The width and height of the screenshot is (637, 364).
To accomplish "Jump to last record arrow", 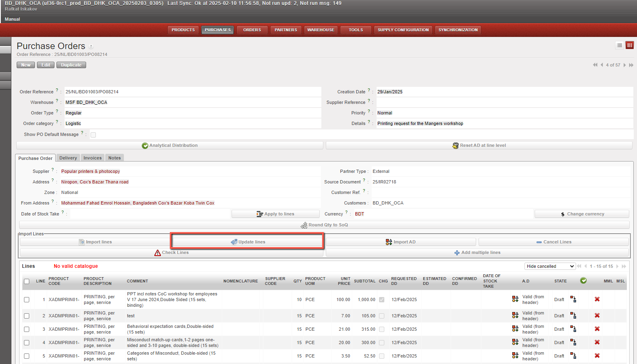I will [631, 65].
